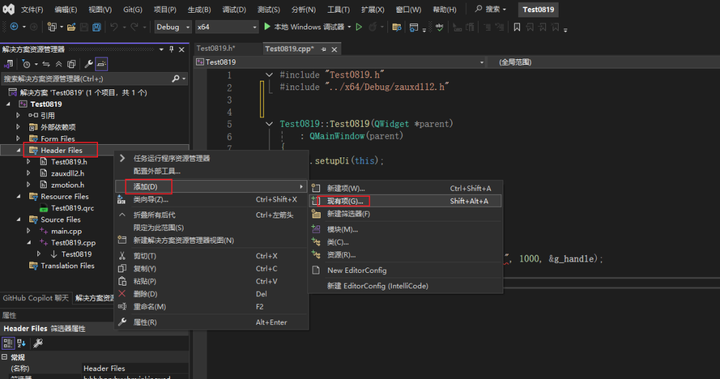Click the Save All toolbar icon
720x379 pixels.
(x=96, y=28)
